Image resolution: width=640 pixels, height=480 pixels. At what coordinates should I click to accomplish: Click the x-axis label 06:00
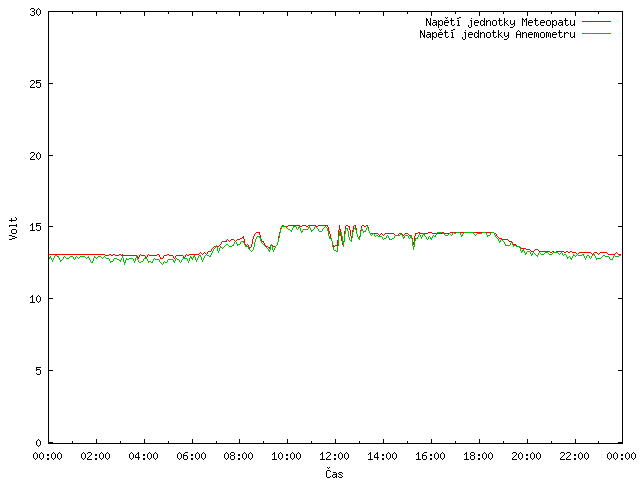191,456
